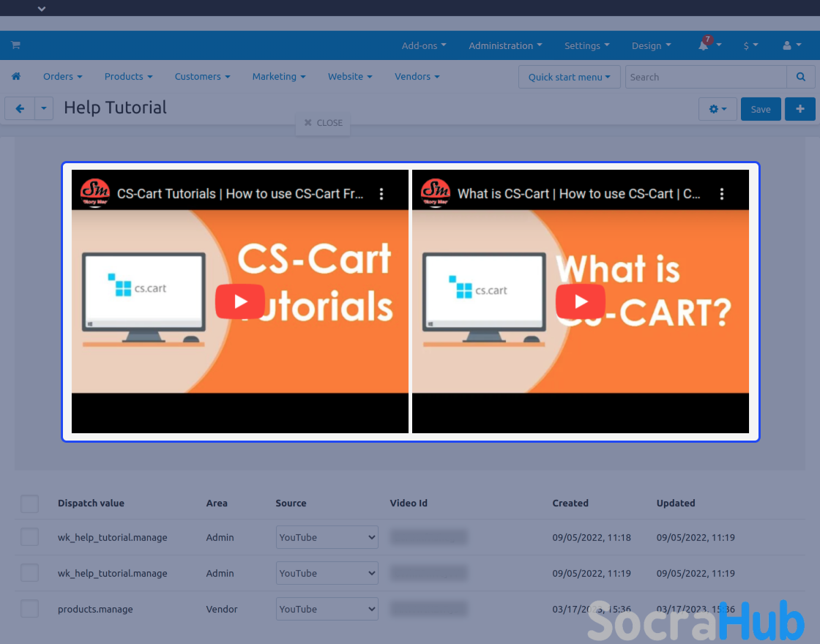820x644 pixels.
Task: Open the Marketing menu
Action: click(x=278, y=76)
